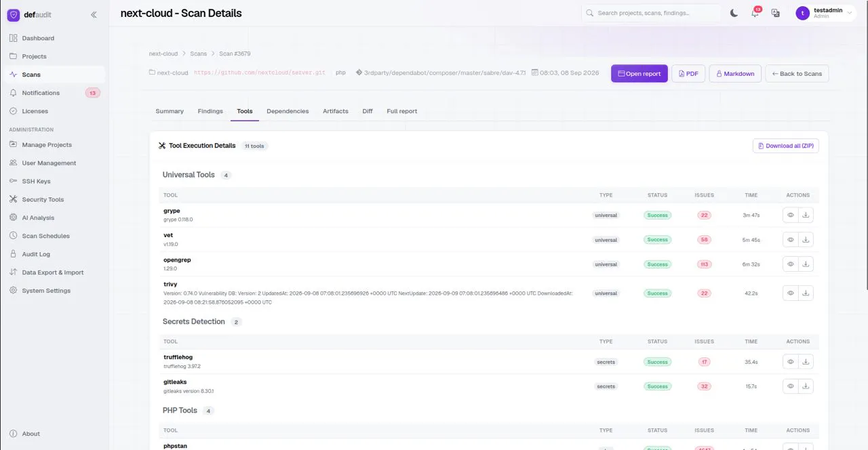Click the Open report button
The width and height of the screenshot is (868, 450).
[639, 74]
